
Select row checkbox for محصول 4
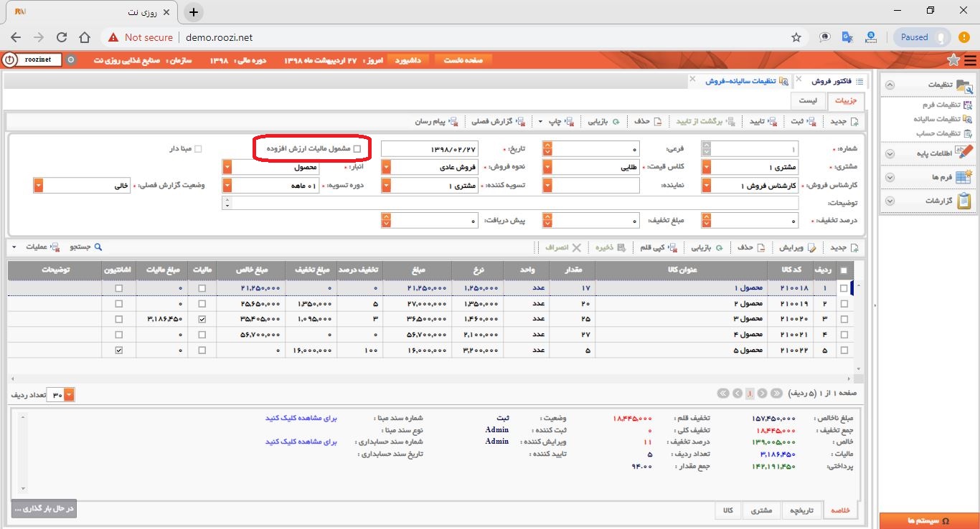[844, 335]
